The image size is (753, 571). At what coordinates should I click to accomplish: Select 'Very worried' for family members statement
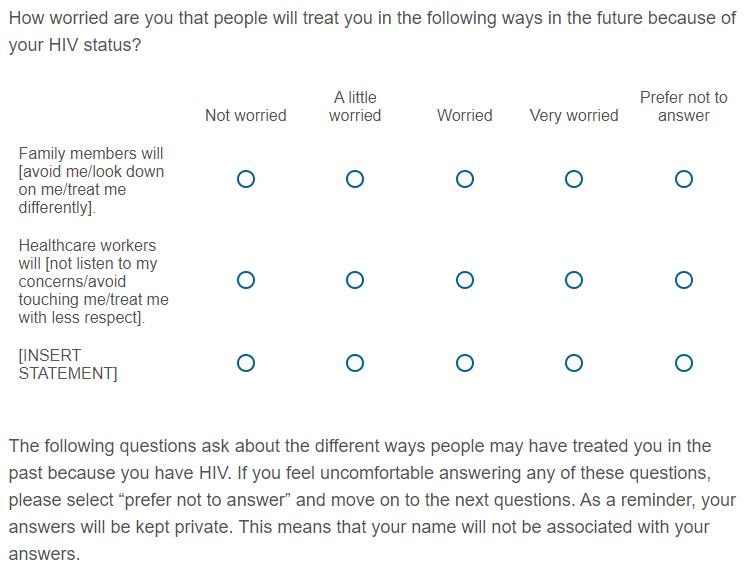574,180
